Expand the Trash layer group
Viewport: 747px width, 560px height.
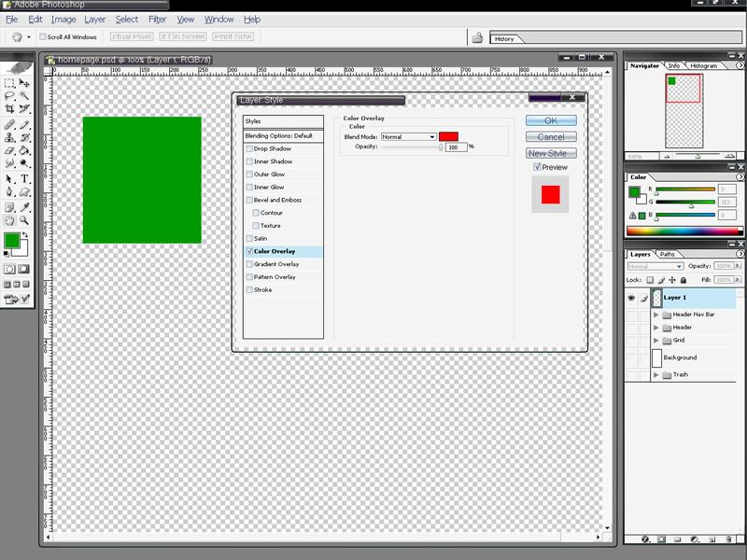point(656,375)
